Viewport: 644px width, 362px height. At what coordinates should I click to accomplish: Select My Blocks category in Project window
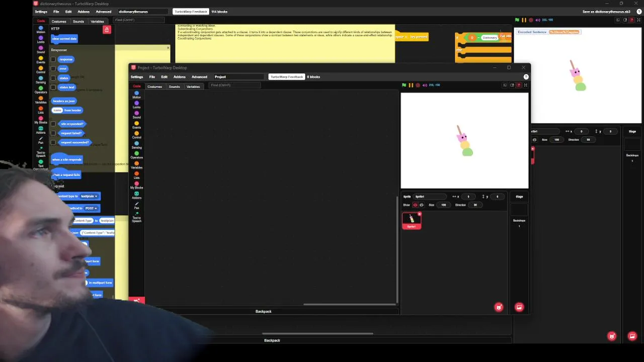(x=136, y=185)
